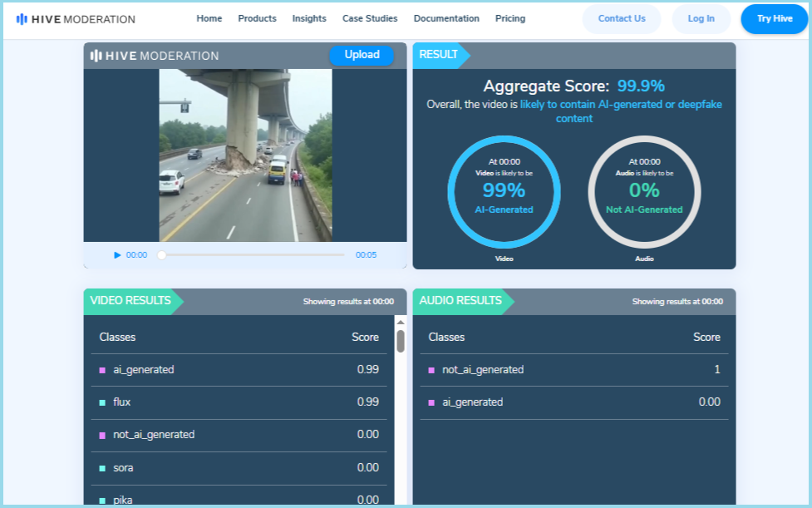Screen dimensions: 812x508
Task: Click the AUDIO RESULTS header tab
Action: [x=463, y=301]
